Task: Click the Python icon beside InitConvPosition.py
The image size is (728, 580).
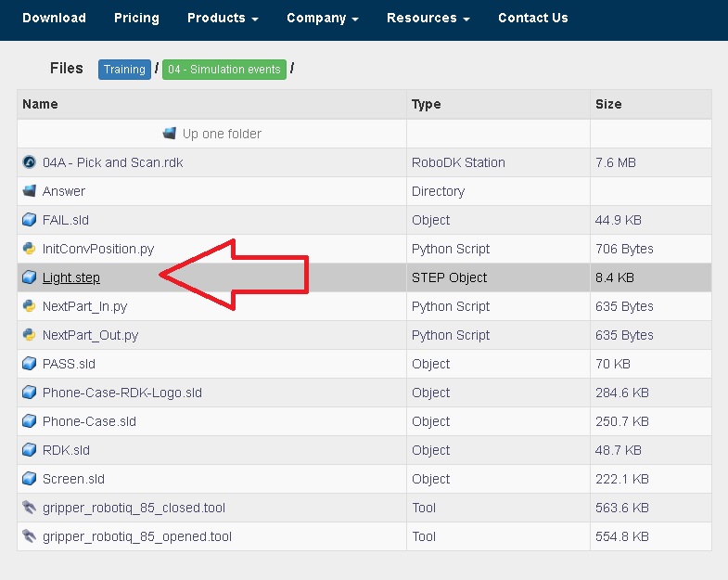Action: pos(29,249)
